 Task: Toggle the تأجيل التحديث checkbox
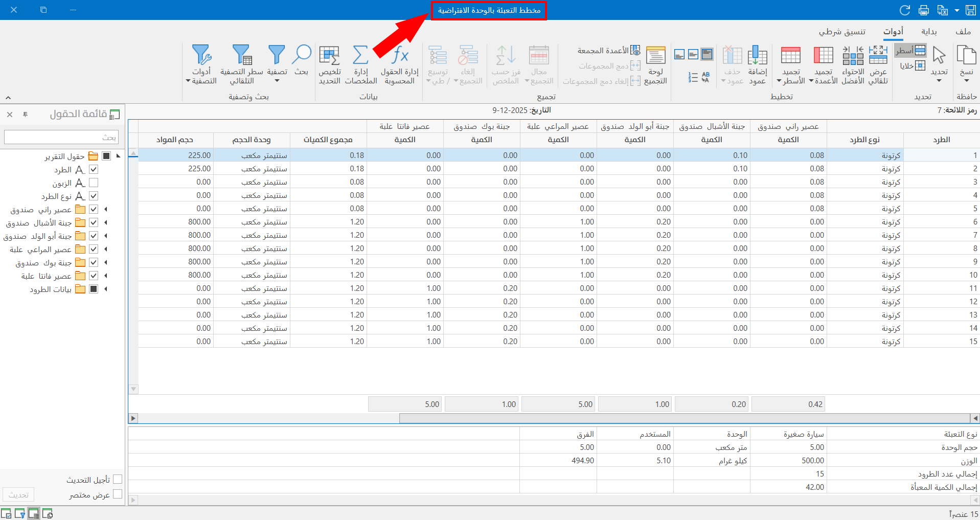118,479
